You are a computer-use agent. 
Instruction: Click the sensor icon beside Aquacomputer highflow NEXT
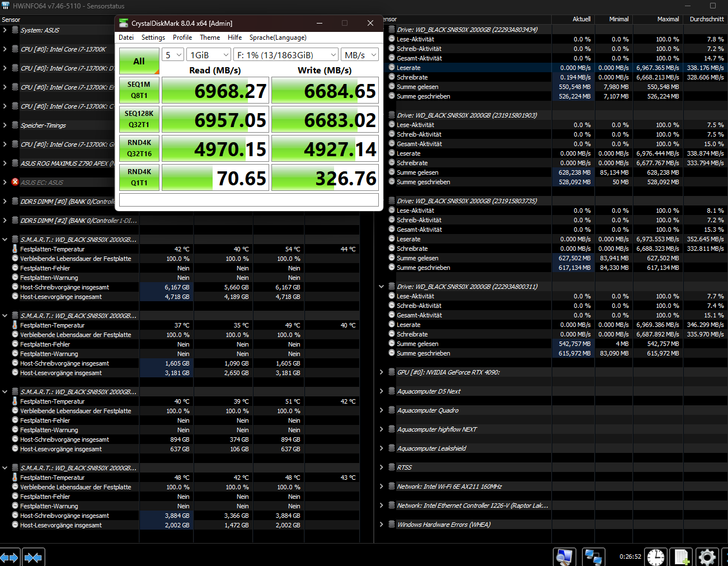pos(392,429)
